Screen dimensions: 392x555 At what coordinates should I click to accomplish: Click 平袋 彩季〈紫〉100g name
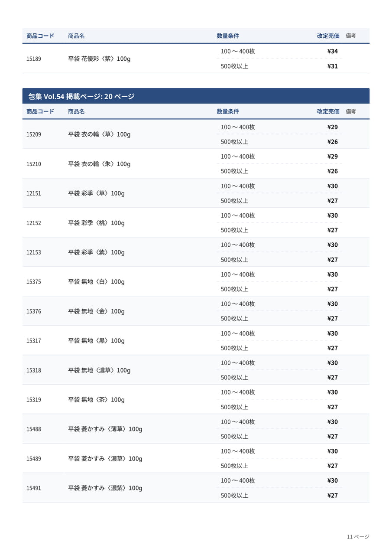96,252
